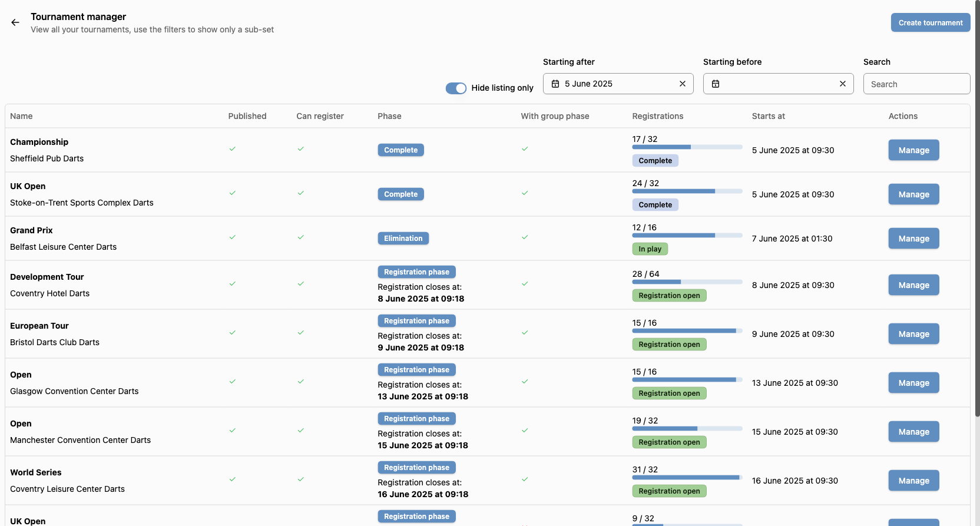This screenshot has width=980, height=526.
Task: Click the Starts at column header
Action: (x=768, y=116)
